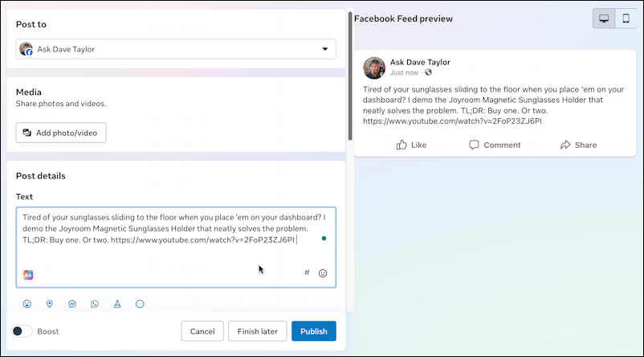Click the Facebook Feed preview heading
This screenshot has height=357, width=644.
[403, 18]
